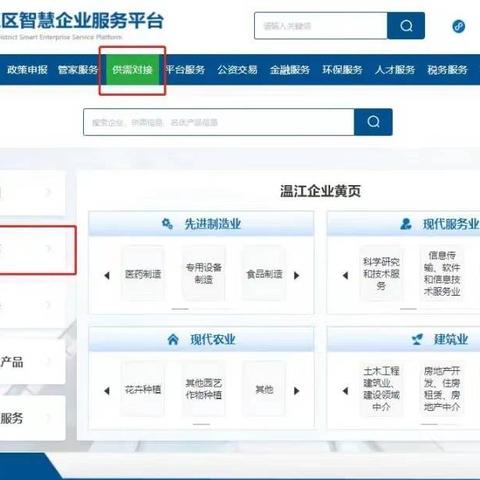Open the 金融服务 nav tab
The image size is (480, 480).
coord(290,70)
